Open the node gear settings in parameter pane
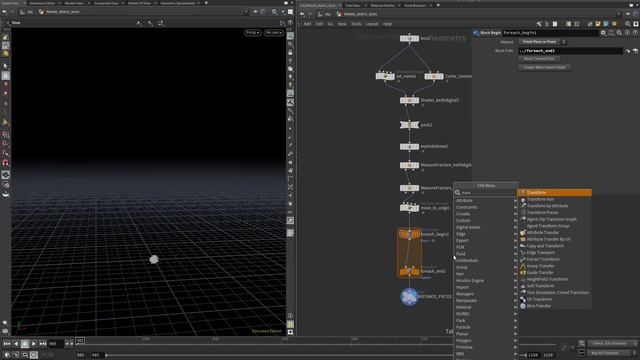The height and width of the screenshot is (360, 640). [603, 33]
